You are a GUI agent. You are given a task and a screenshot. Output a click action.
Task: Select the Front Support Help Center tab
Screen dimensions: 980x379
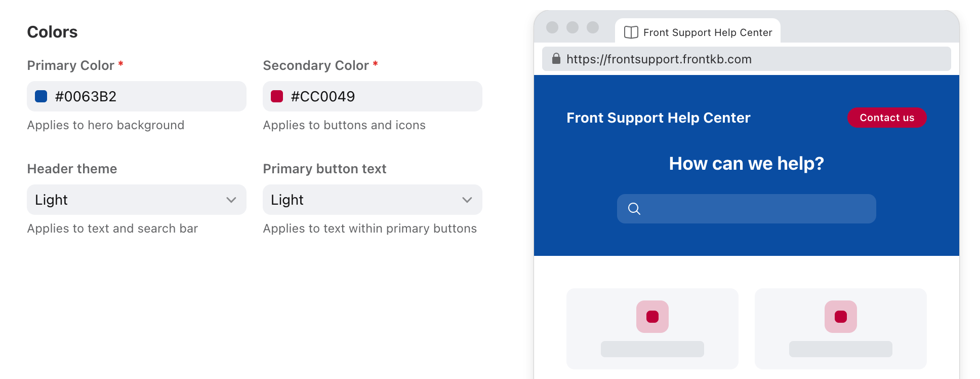pos(698,32)
